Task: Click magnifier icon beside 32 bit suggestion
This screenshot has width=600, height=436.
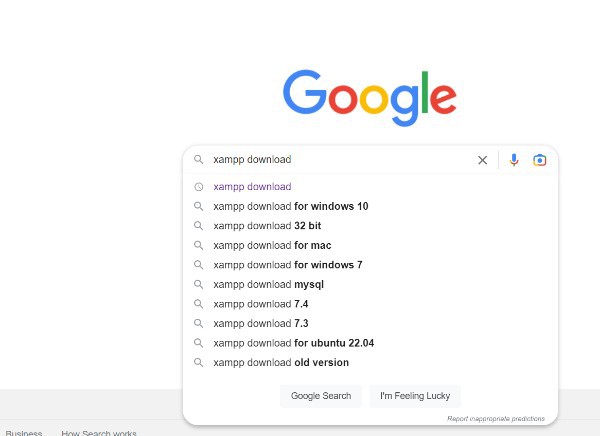Action: click(x=198, y=226)
